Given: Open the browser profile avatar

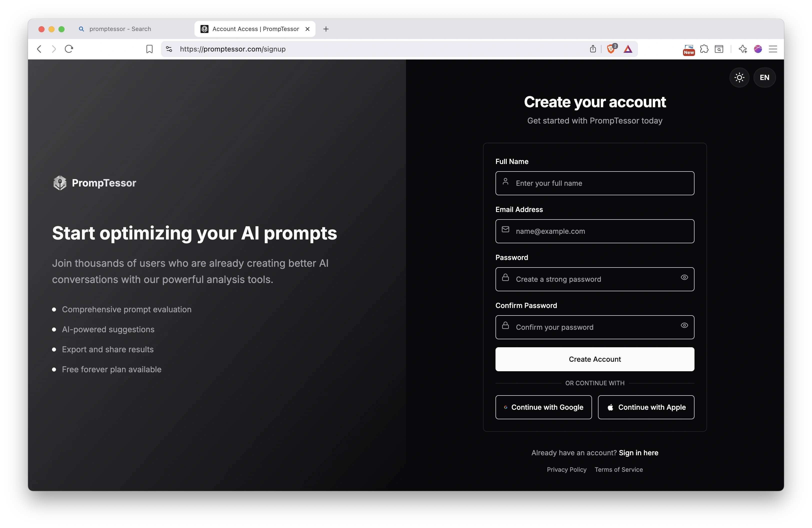Looking at the screenshot, I should (758, 49).
